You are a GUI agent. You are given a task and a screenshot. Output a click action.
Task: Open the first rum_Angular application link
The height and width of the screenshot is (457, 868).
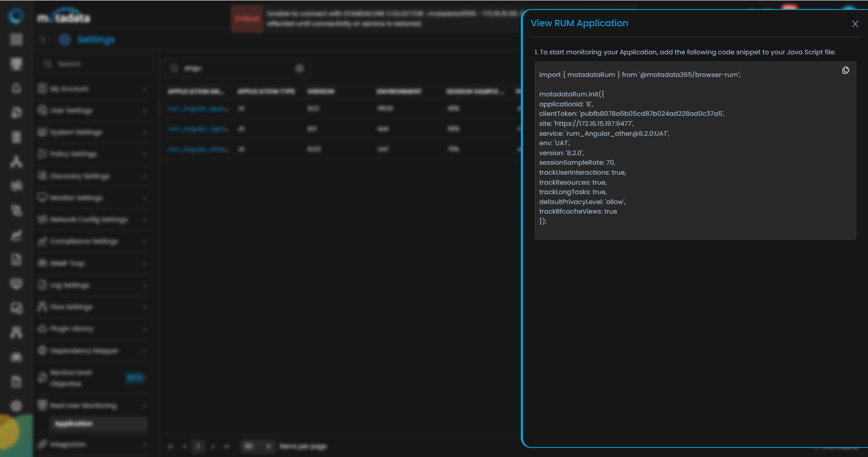(198, 109)
